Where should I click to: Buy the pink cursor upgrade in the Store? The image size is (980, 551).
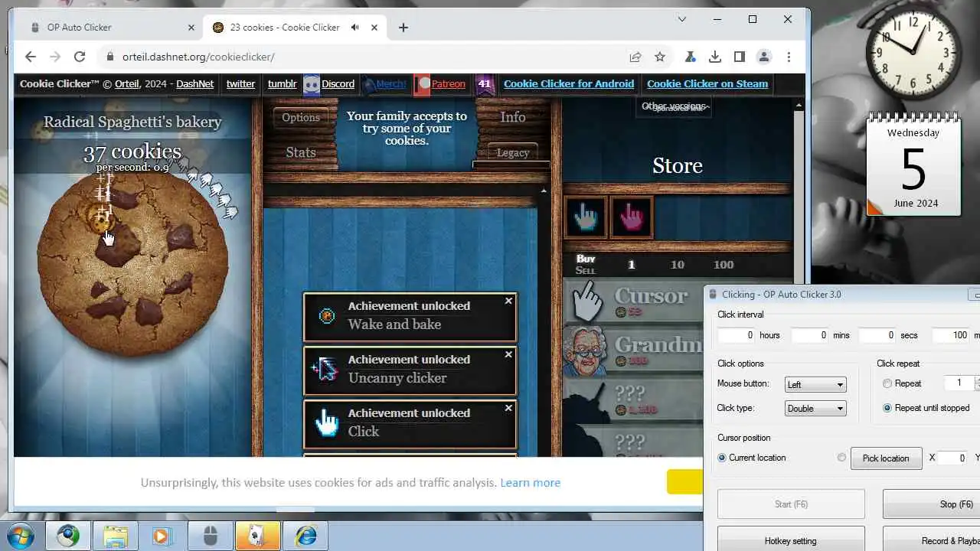(x=632, y=217)
